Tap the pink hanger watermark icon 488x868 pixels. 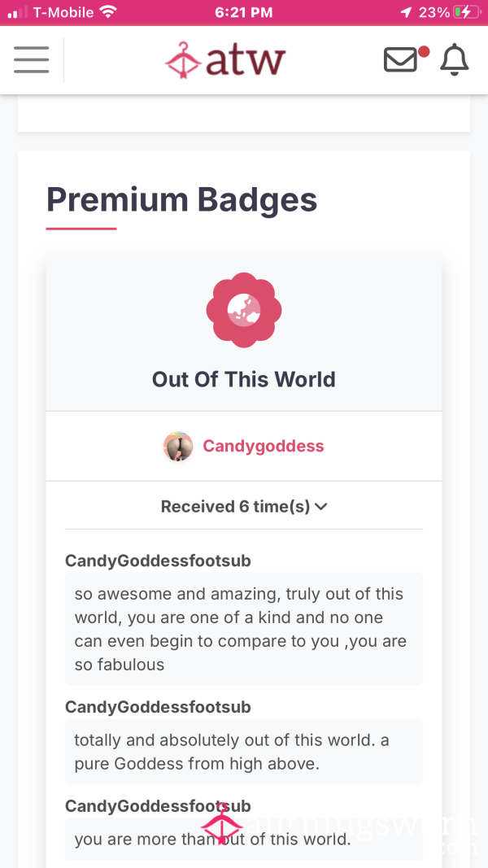pos(221,824)
